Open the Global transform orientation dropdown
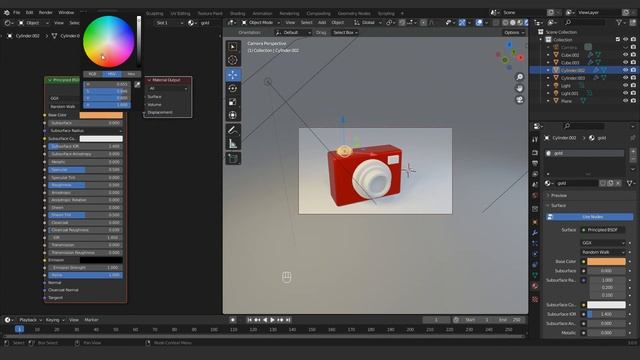The image size is (640, 360). 367,22
